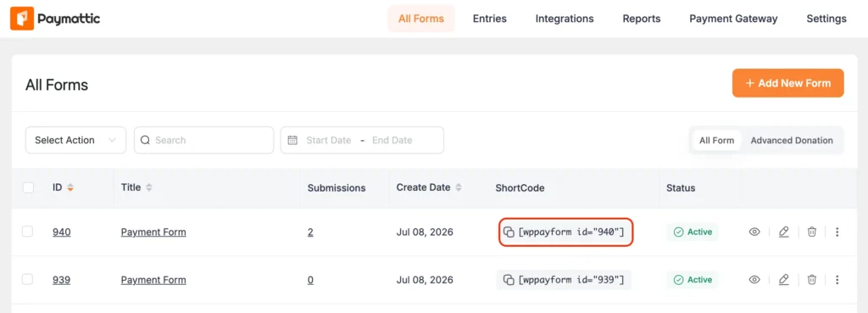
Task: Go to the Entries tab
Action: coord(489,19)
